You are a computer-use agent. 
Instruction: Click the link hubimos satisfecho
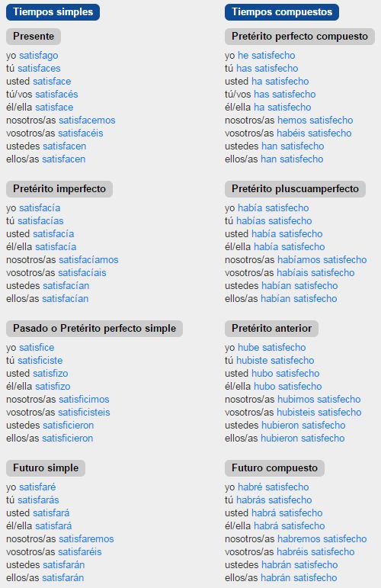coord(319,400)
